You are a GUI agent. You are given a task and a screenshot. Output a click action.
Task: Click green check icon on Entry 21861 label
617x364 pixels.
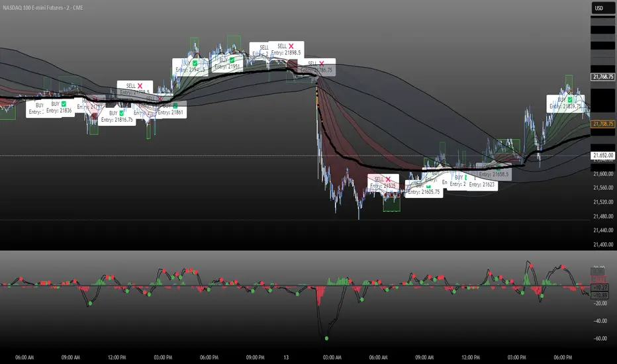[175, 105]
